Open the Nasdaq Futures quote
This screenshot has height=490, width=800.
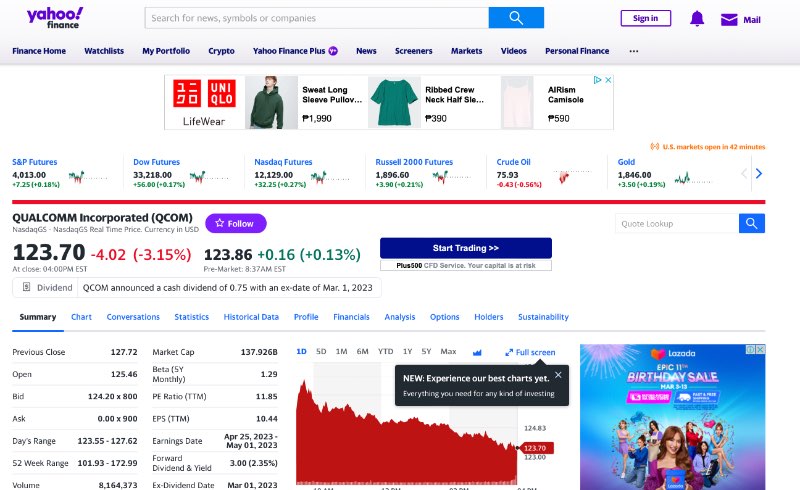coord(283,162)
